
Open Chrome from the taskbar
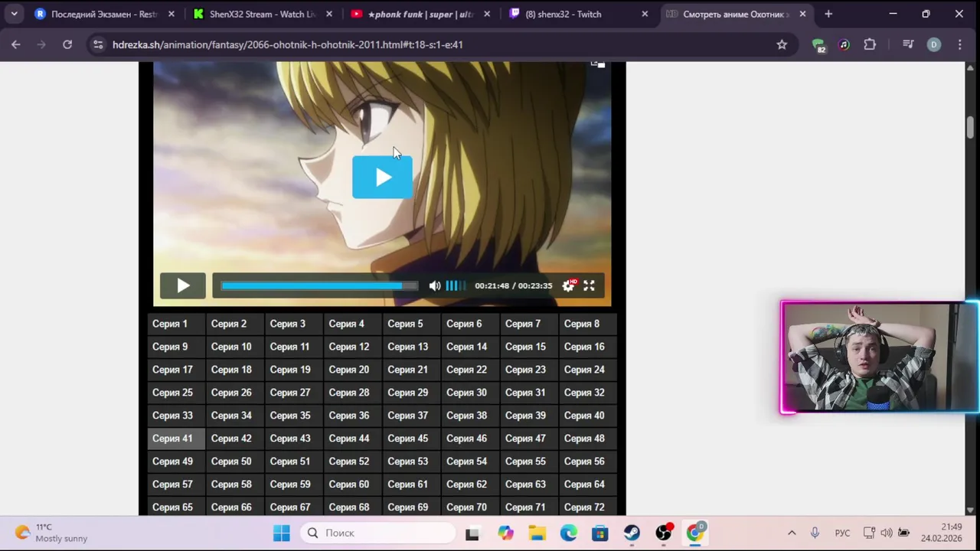695,533
